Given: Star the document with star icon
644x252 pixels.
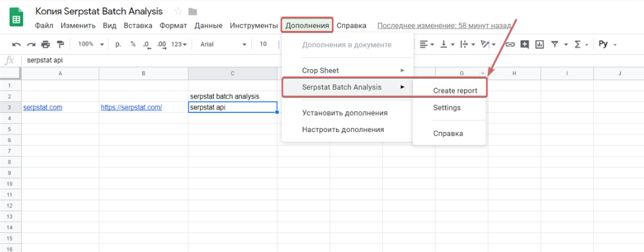Looking at the screenshot, I should click(178, 12).
